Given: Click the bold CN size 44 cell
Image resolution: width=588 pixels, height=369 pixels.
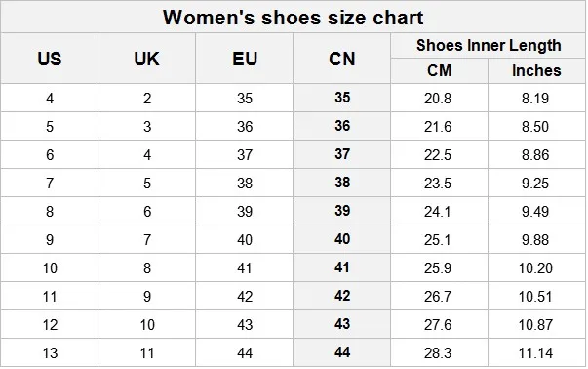Looking at the screenshot, I should coord(342,352).
